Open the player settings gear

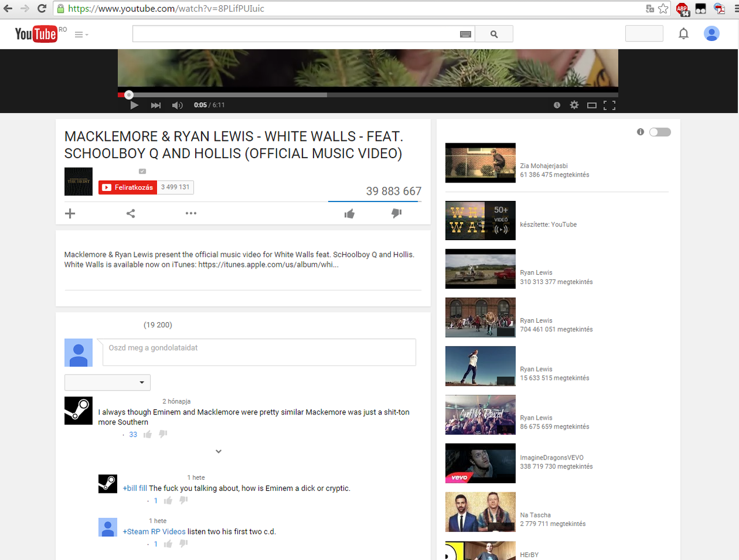[x=574, y=105]
